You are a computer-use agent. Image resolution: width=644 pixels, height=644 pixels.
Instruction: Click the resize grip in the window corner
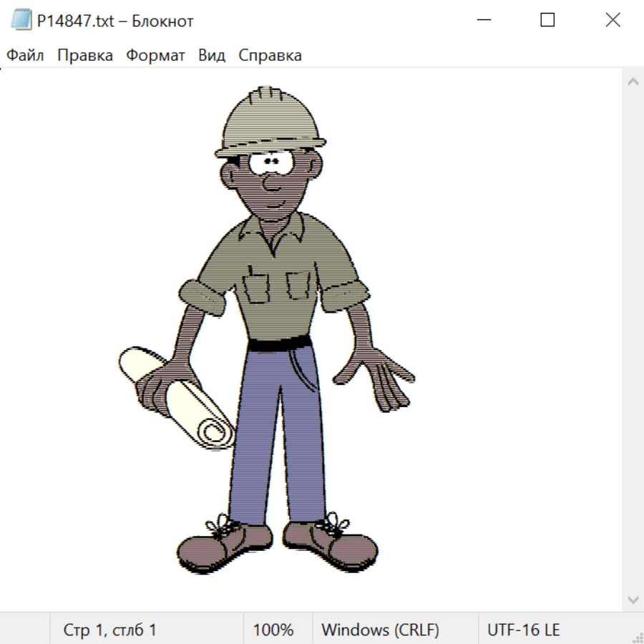pyautogui.click(x=637, y=637)
